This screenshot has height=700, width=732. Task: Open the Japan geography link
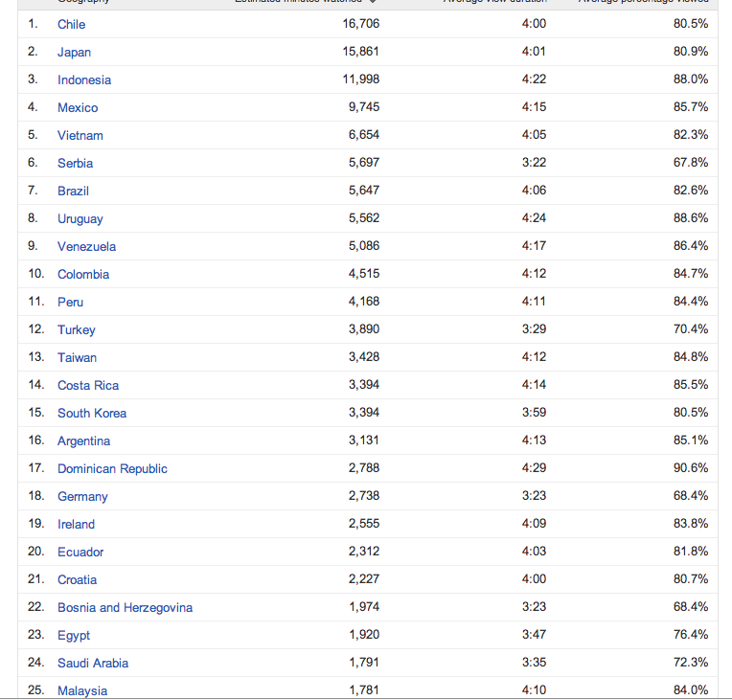pos(74,52)
